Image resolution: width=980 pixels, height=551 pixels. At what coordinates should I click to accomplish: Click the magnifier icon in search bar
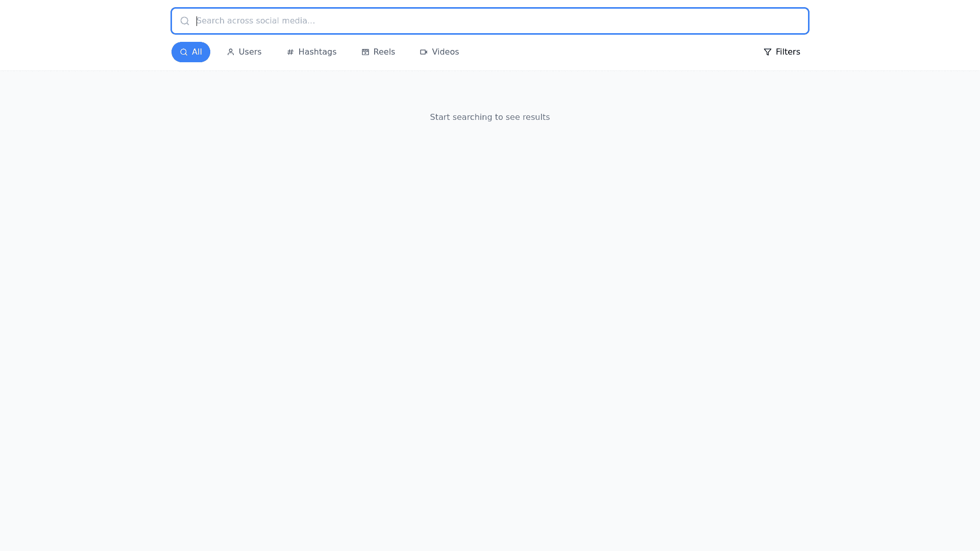(x=185, y=21)
